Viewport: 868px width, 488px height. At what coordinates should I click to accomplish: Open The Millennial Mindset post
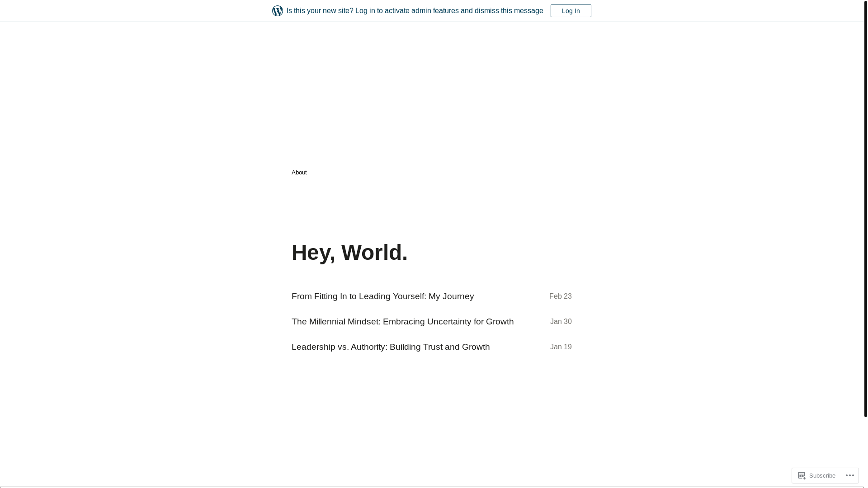click(x=402, y=322)
